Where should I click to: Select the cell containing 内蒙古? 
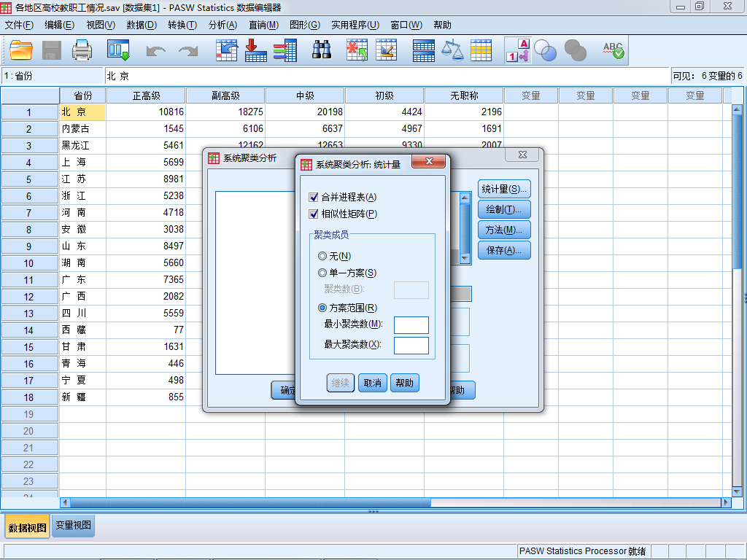click(82, 128)
